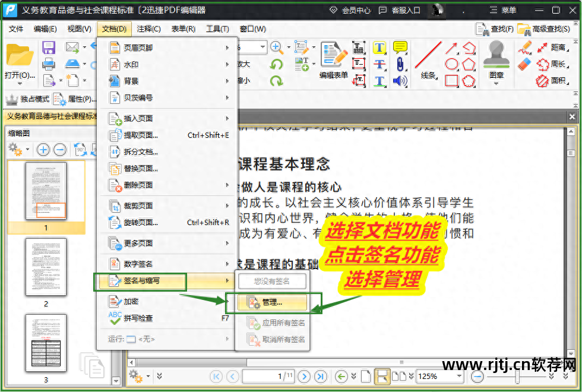Click the 高级查找(S) button
582x392 pixels.
tap(544, 29)
